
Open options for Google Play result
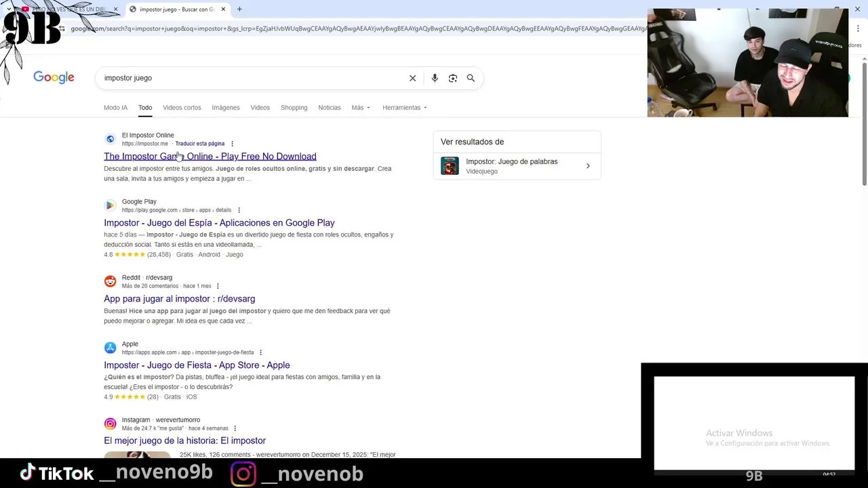[239, 210]
